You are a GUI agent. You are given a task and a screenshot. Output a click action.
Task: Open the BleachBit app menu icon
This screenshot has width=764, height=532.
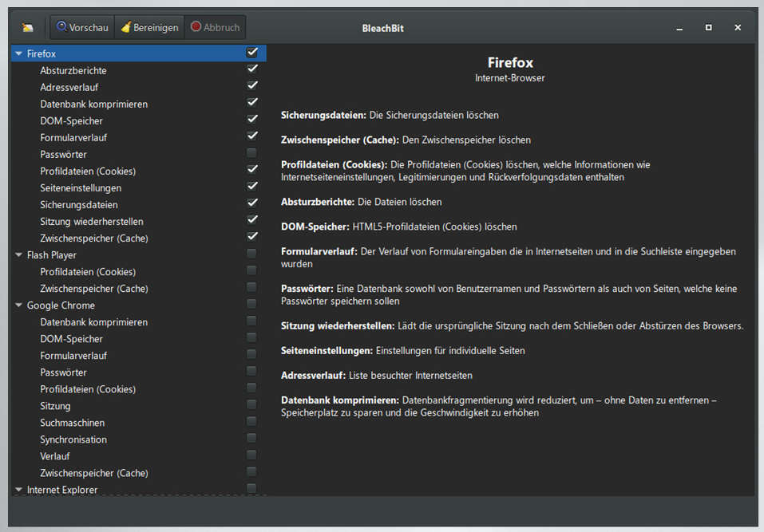(28, 28)
